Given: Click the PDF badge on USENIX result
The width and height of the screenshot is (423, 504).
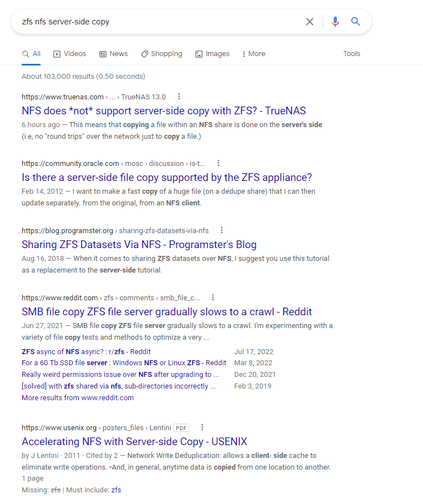Looking at the screenshot, I should 182,428.
